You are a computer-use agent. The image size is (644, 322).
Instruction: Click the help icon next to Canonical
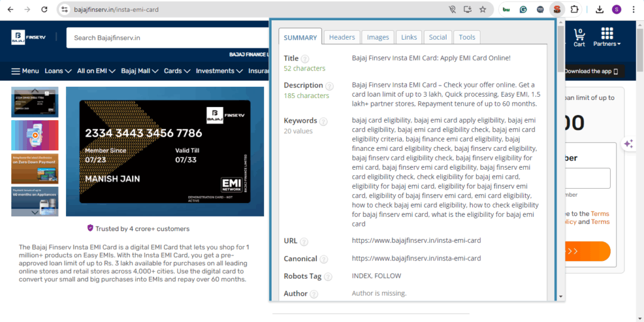[324, 260]
